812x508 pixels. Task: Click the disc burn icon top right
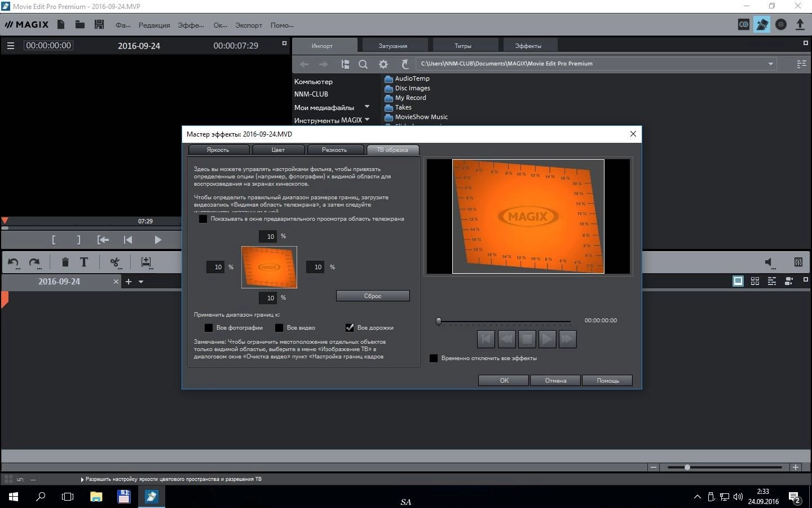click(x=781, y=24)
